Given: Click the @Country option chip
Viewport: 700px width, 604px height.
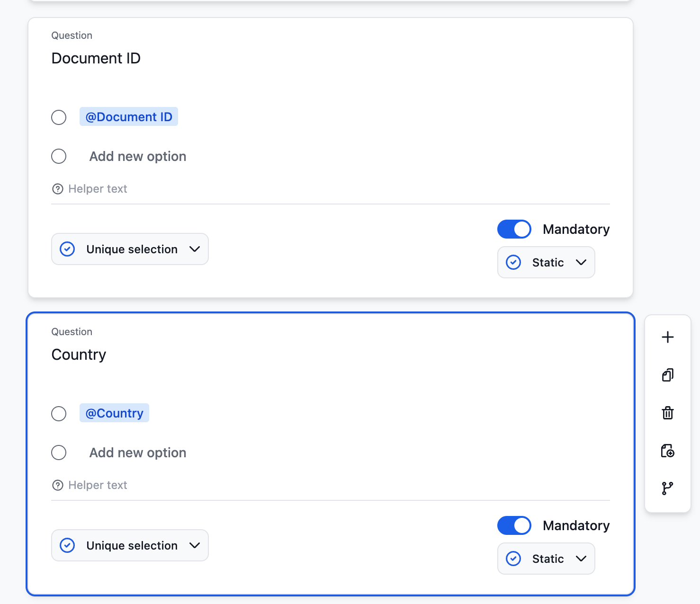Looking at the screenshot, I should point(114,413).
